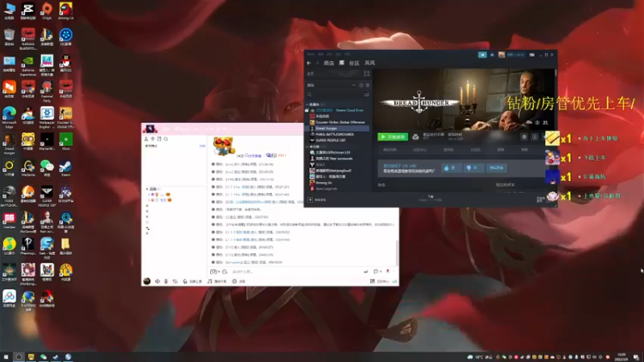Collapse the uncategorized group in Steam library
The height and width of the screenshot is (362, 644).
[x=308, y=146]
